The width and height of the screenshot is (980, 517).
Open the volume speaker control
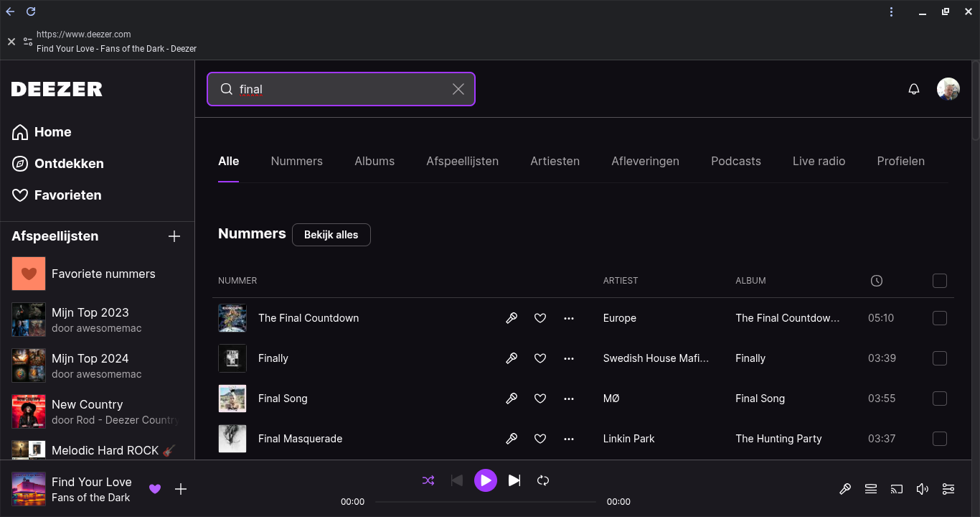[x=923, y=489]
